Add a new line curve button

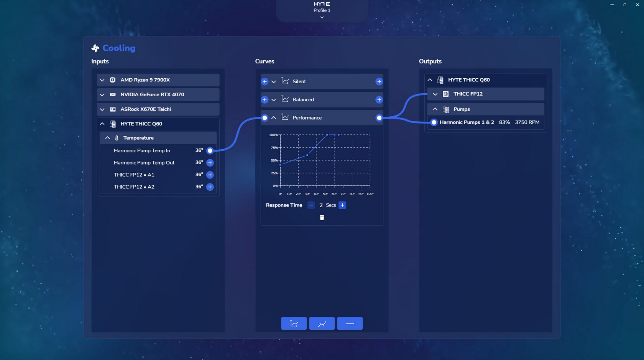[x=322, y=324]
